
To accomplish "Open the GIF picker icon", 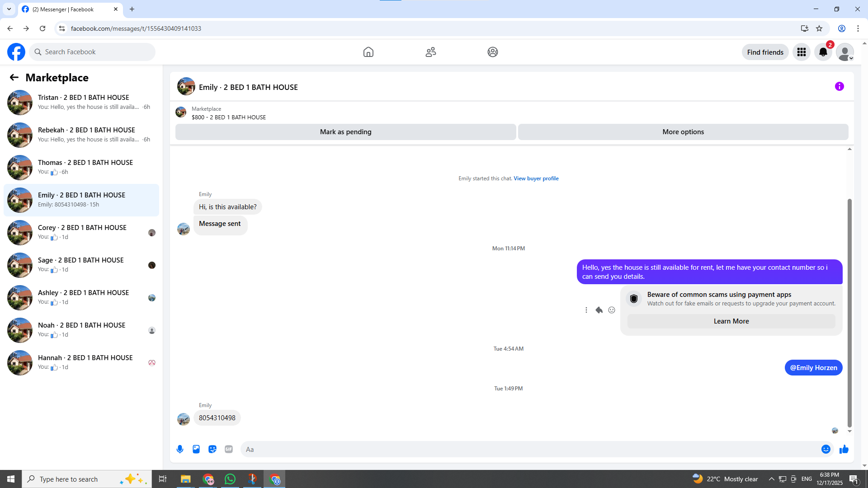I will coord(229,449).
